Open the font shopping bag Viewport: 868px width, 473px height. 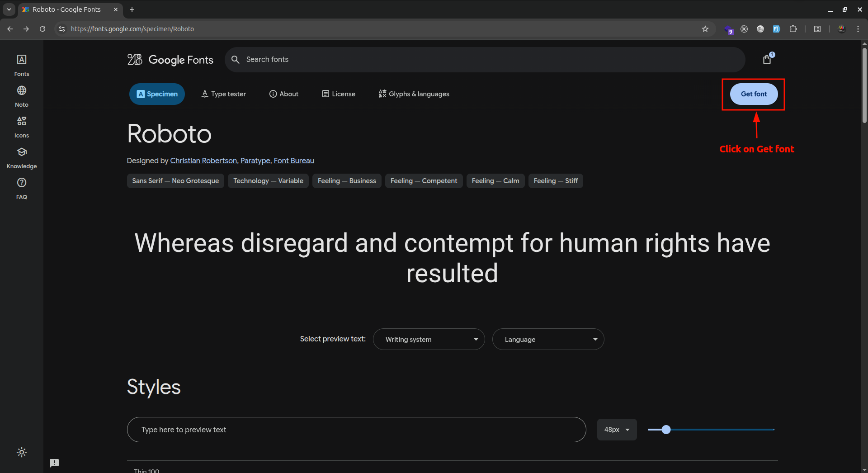click(767, 59)
